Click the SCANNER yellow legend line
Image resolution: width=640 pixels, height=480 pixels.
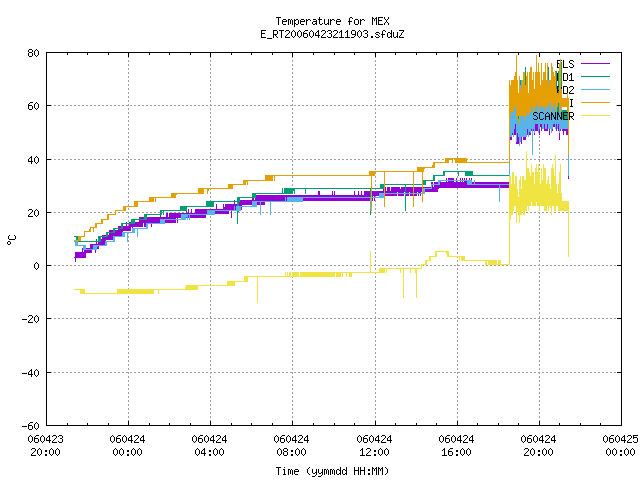(595, 116)
